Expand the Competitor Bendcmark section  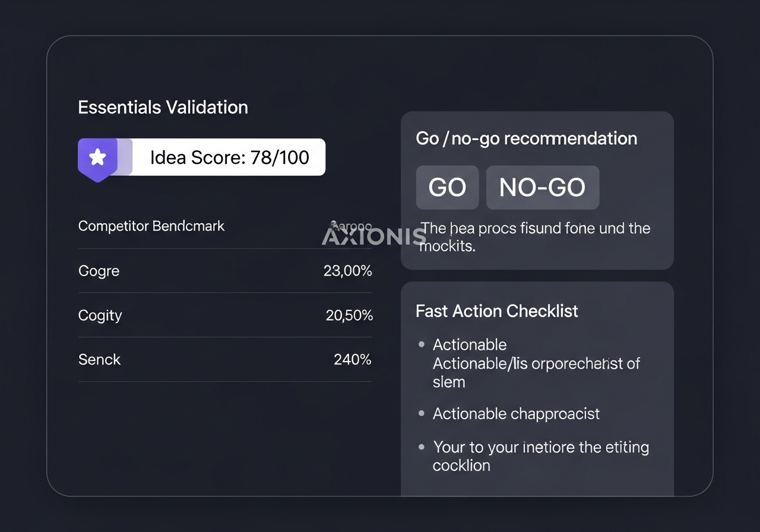click(x=151, y=226)
